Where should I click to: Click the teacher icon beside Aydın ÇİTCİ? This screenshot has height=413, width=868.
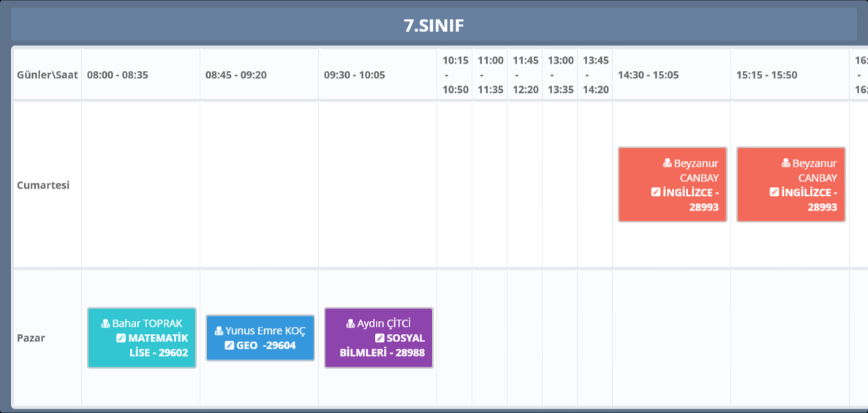pyautogui.click(x=350, y=323)
